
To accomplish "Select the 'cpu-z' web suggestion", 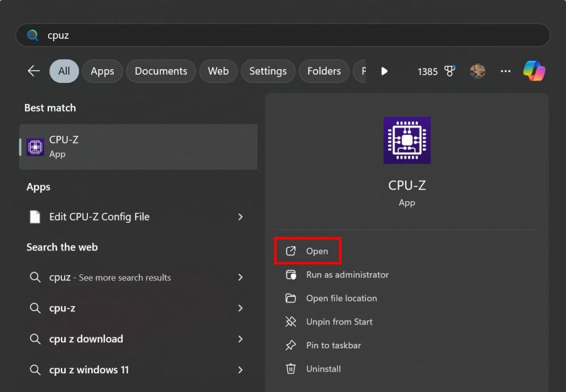I will point(138,308).
